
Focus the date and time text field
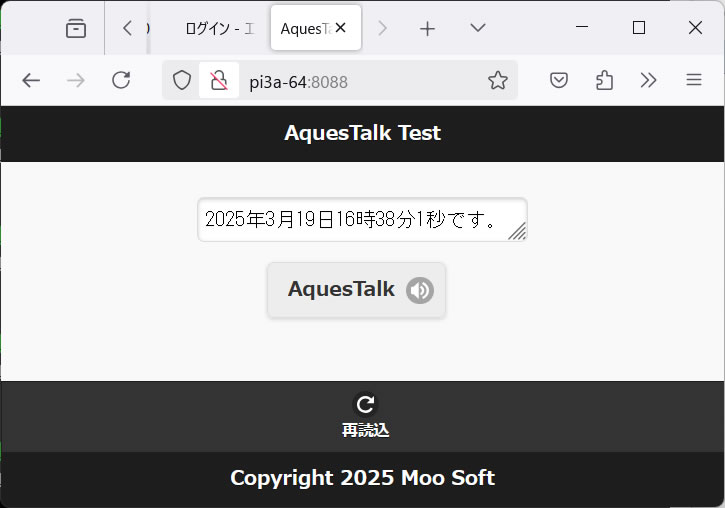(362, 220)
